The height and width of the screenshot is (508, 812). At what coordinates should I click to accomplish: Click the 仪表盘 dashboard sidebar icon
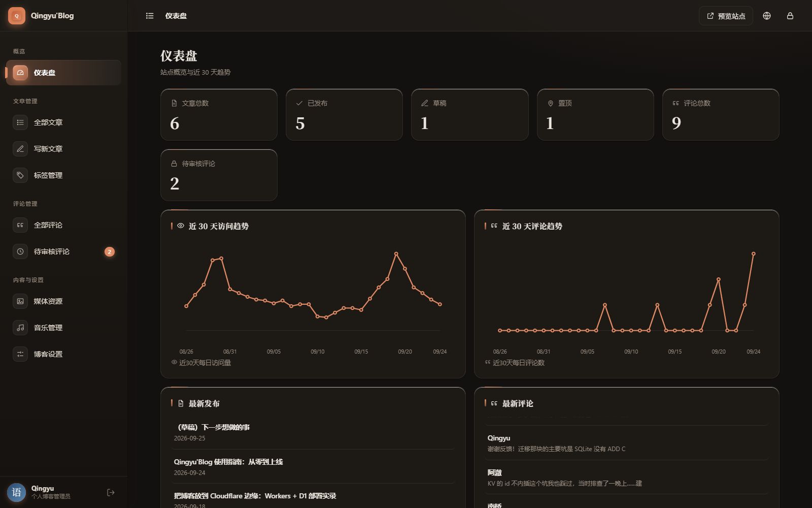tap(20, 73)
